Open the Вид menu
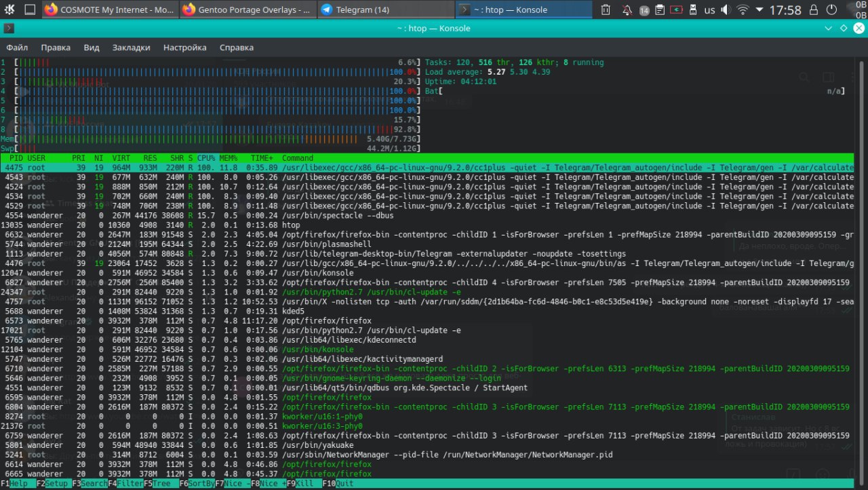This screenshot has height=490, width=868. tap(92, 48)
